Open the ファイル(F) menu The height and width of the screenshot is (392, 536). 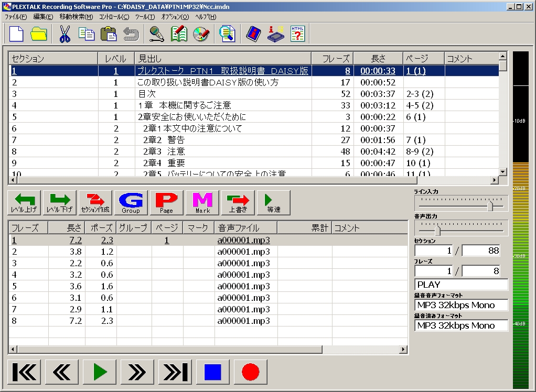point(16,17)
